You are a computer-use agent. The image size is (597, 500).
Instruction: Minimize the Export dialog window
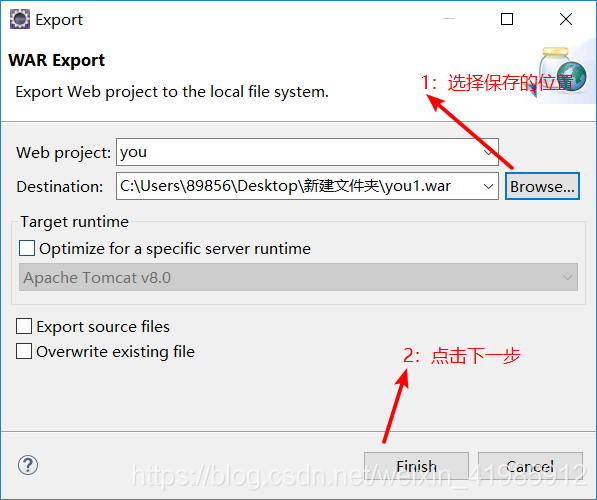point(449,19)
